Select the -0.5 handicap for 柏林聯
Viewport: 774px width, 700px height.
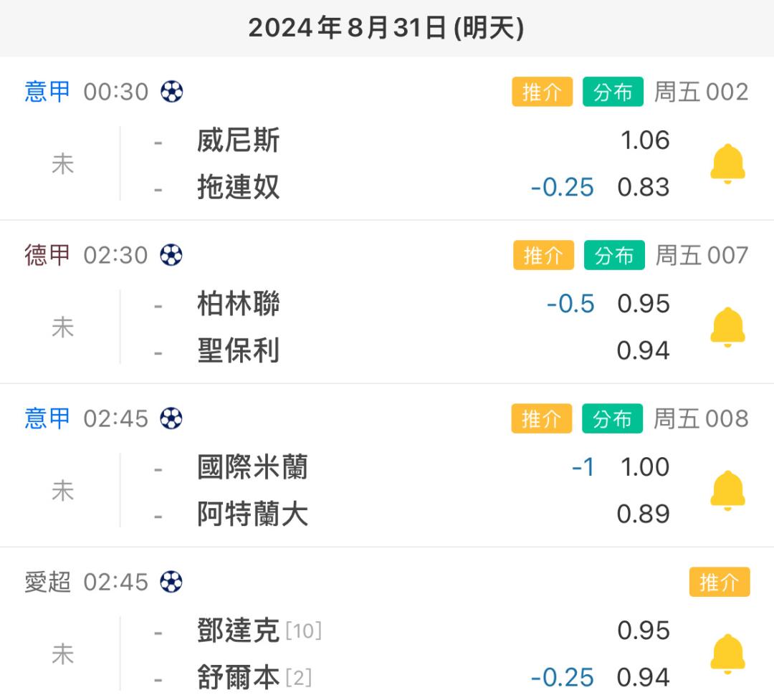coord(570,304)
